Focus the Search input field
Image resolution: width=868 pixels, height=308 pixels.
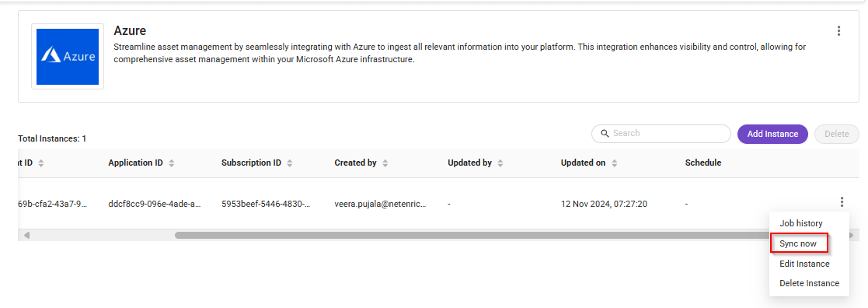[661, 134]
